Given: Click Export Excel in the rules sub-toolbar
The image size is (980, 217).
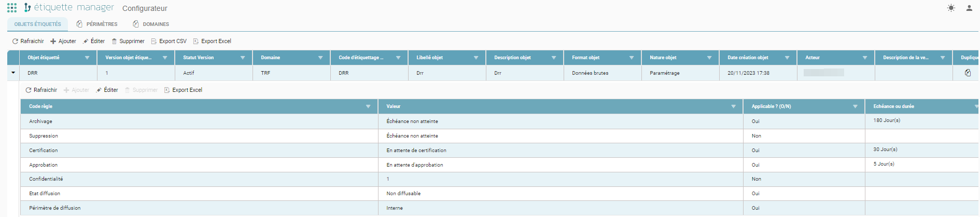Looking at the screenshot, I should tap(183, 90).
